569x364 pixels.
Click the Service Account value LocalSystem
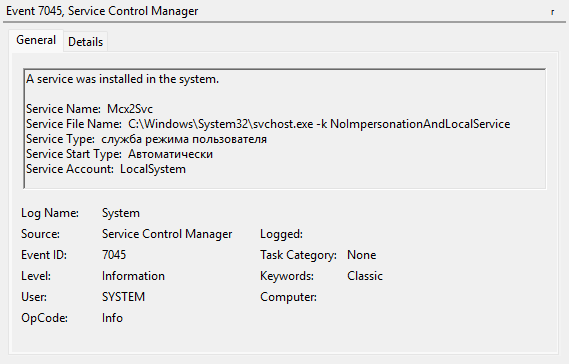(153, 169)
